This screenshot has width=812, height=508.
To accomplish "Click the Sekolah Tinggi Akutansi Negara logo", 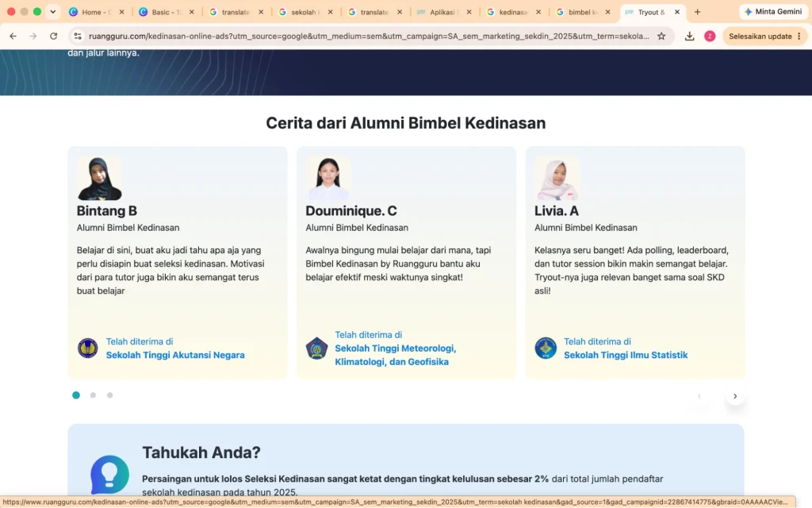I will point(87,348).
